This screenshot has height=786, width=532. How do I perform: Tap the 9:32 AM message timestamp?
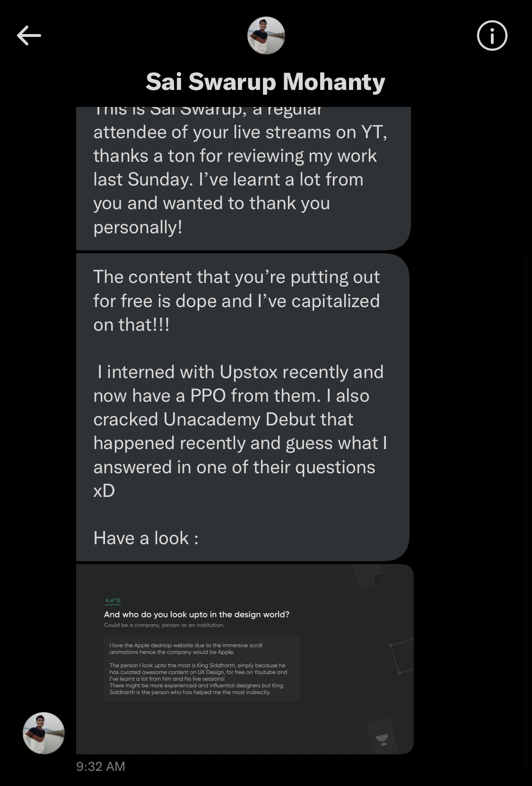coord(101,767)
